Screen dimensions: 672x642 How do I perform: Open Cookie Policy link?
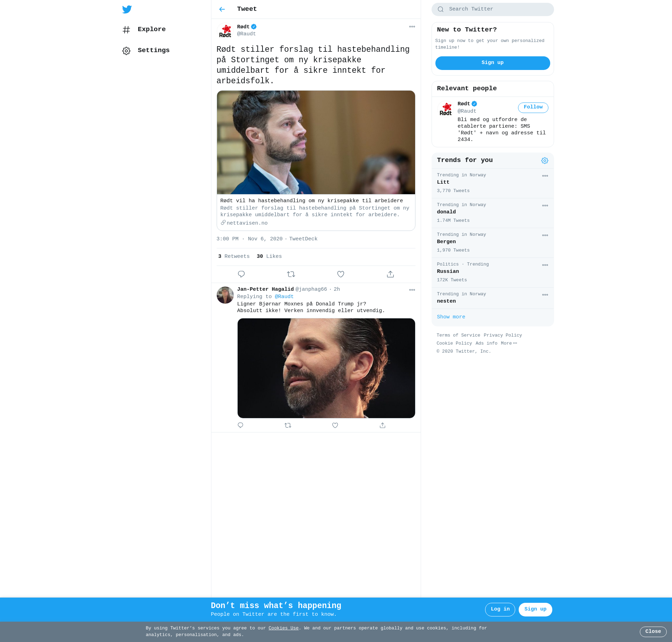(x=454, y=344)
